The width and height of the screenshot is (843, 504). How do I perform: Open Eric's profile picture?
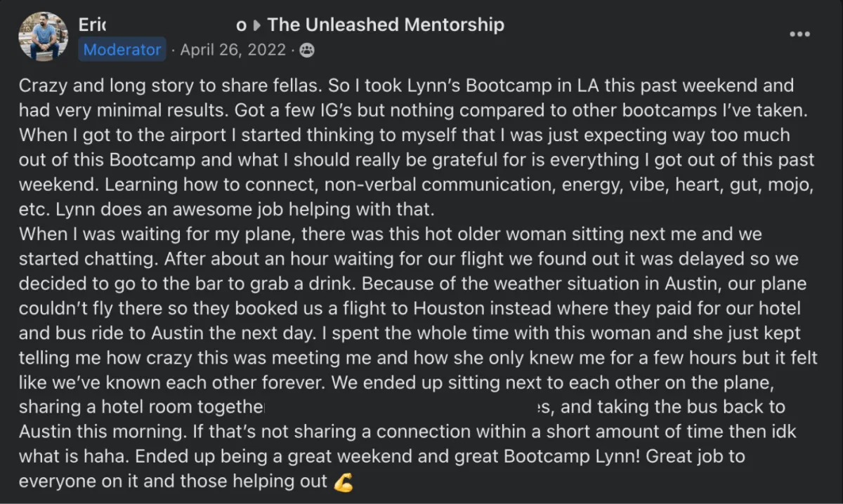coord(44,37)
